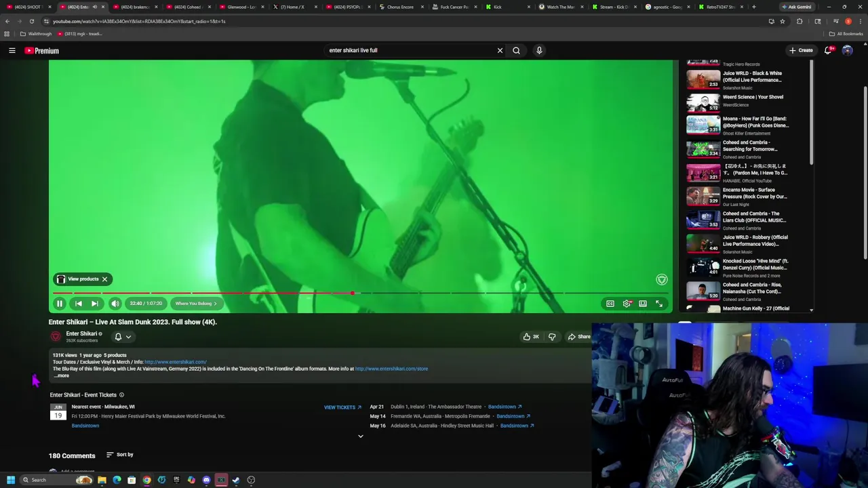Run search with magnifier button
Screen dimensions: 868x488
[516, 50]
